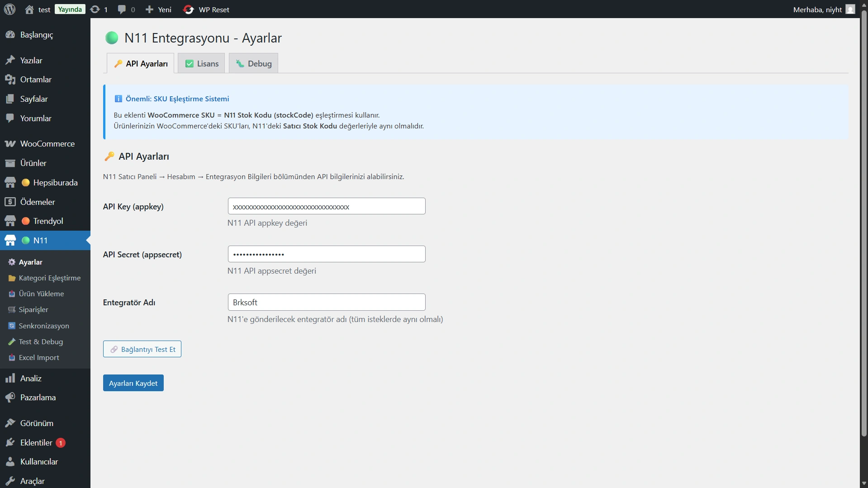The height and width of the screenshot is (488, 868).
Task: Focus the API Key (appkey) field
Action: [x=326, y=206]
